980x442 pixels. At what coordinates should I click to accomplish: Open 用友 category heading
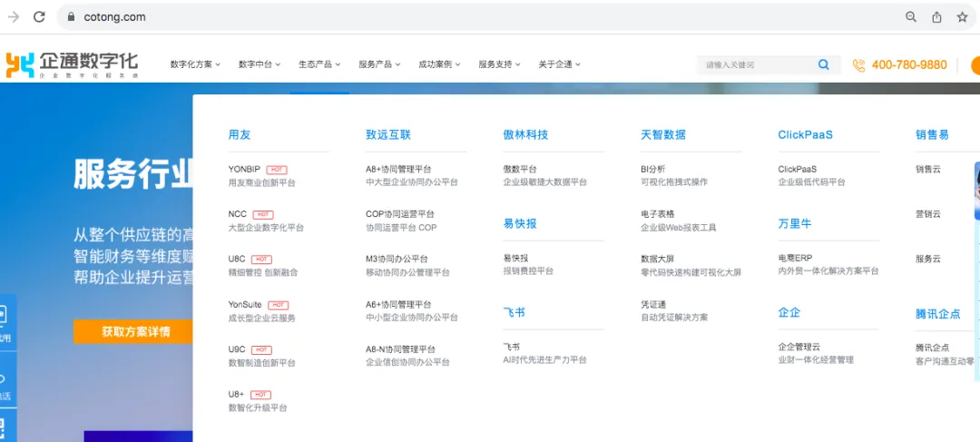[x=240, y=134]
